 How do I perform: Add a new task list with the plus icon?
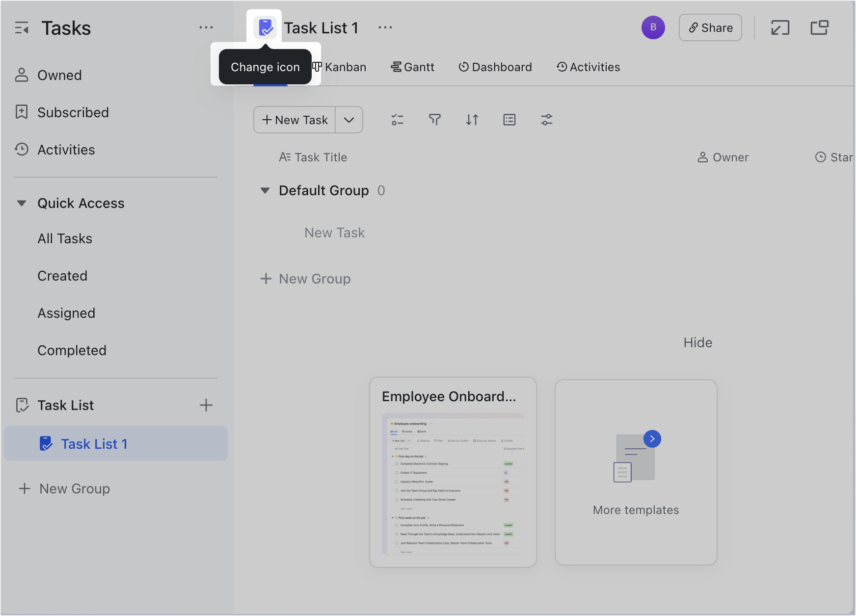tap(206, 405)
